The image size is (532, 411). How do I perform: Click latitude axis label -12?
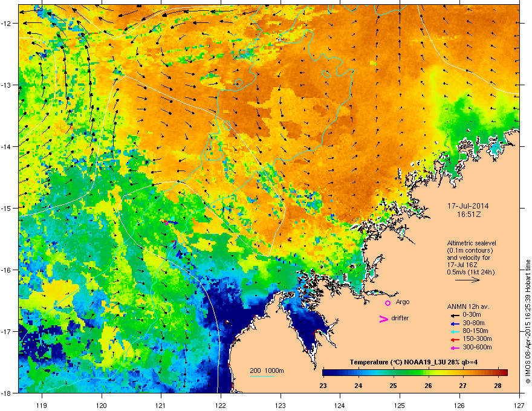[x=6, y=24]
